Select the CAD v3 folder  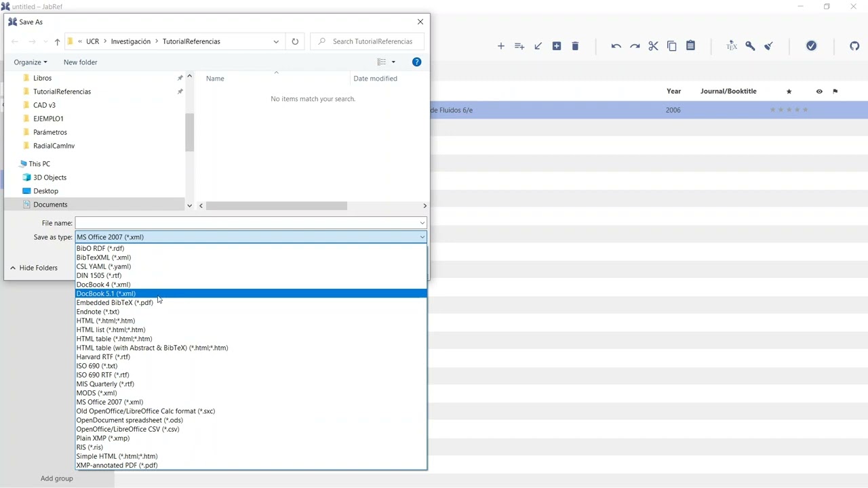44,105
